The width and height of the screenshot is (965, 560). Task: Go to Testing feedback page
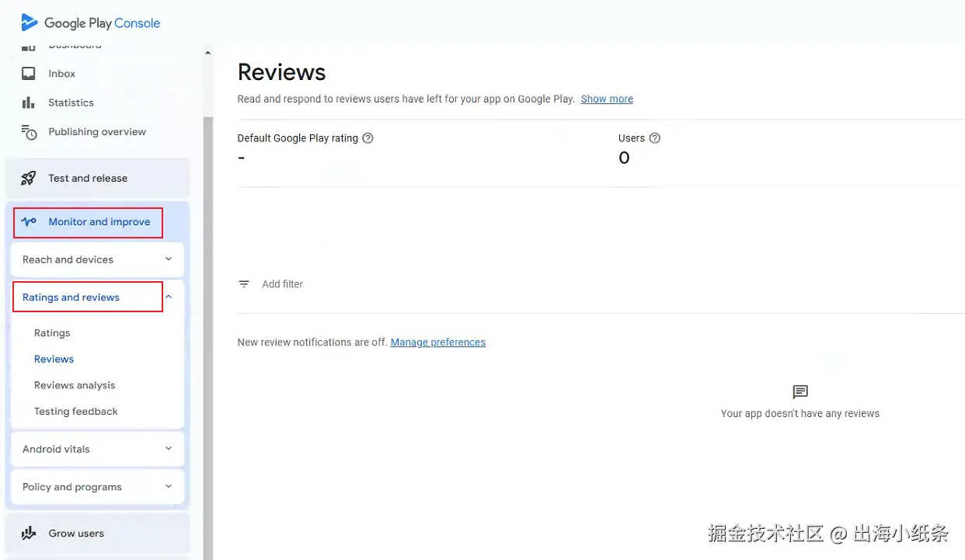tap(76, 412)
